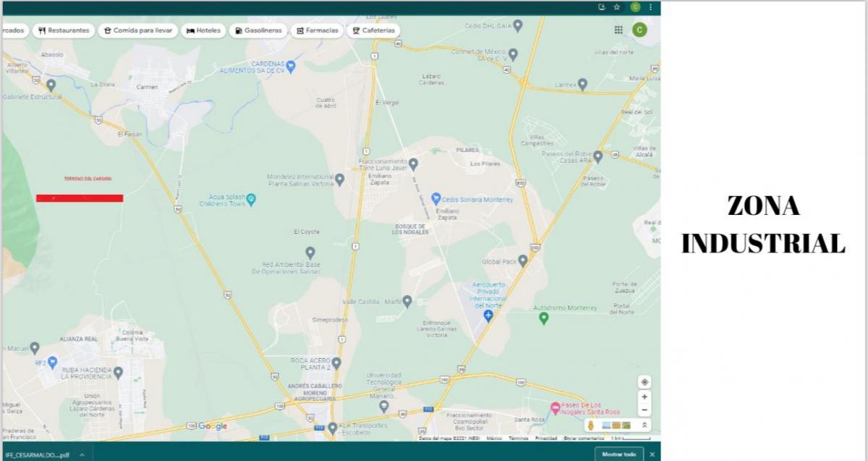Screen dimensions: 868x461
Task: Select the Conmet de México pin
Action: (513, 54)
